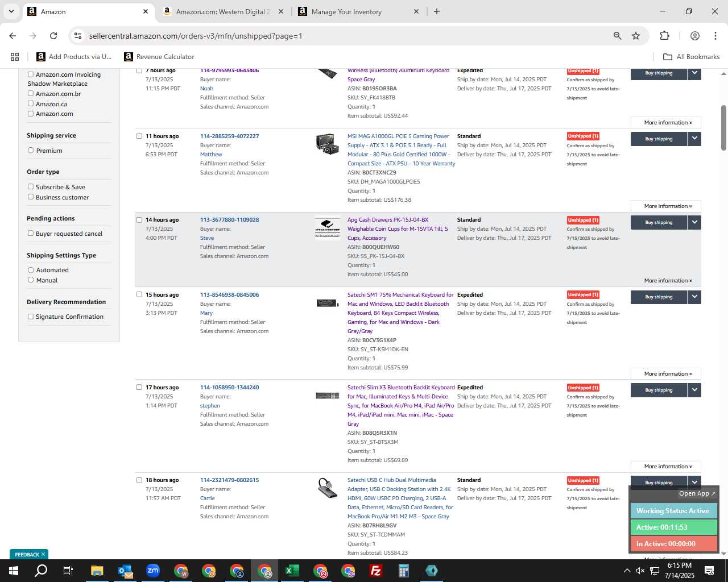Bookmark this page with the star icon
728x582 pixels.
[636, 36]
